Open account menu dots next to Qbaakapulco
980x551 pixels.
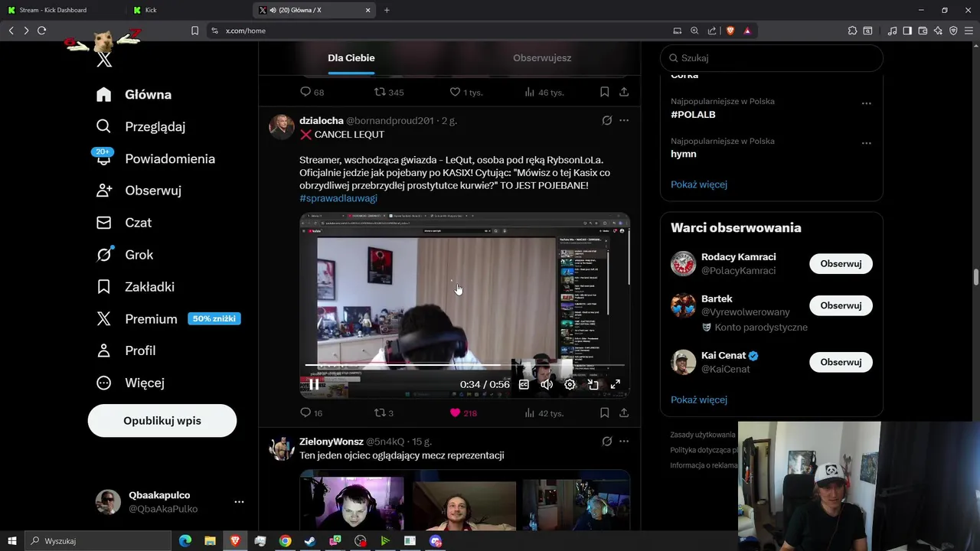pos(239,502)
